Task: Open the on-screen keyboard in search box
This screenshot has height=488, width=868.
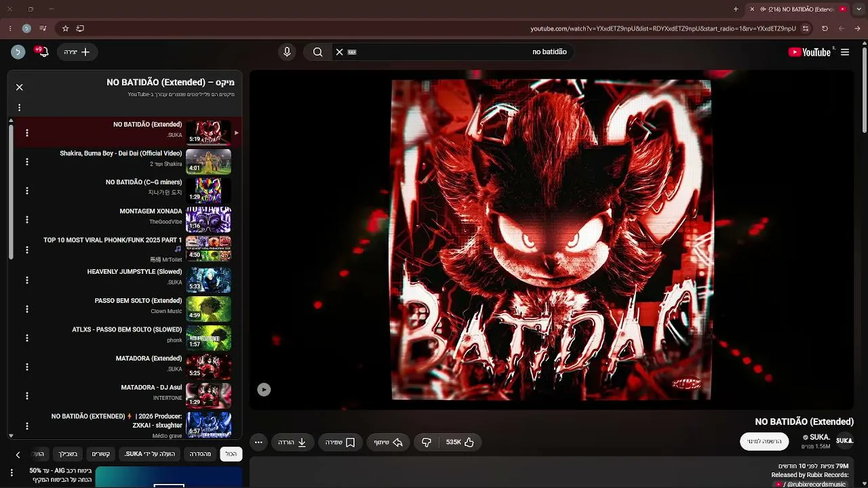Action: tap(352, 52)
